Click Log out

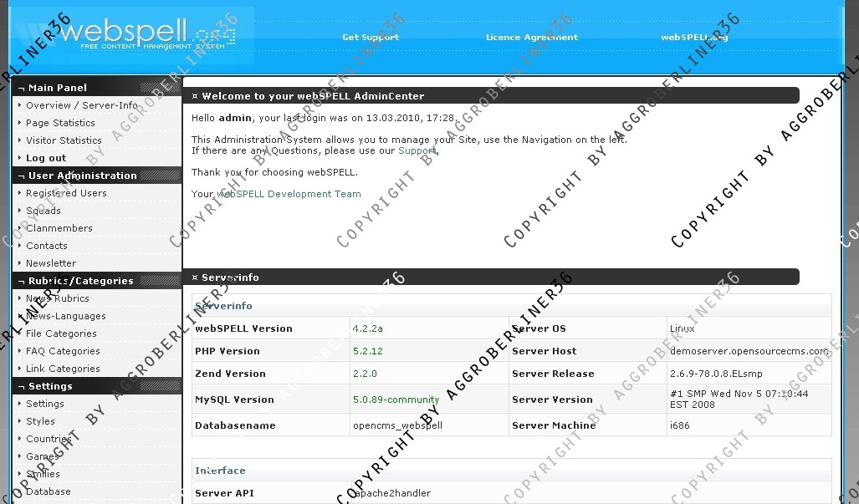[x=46, y=158]
